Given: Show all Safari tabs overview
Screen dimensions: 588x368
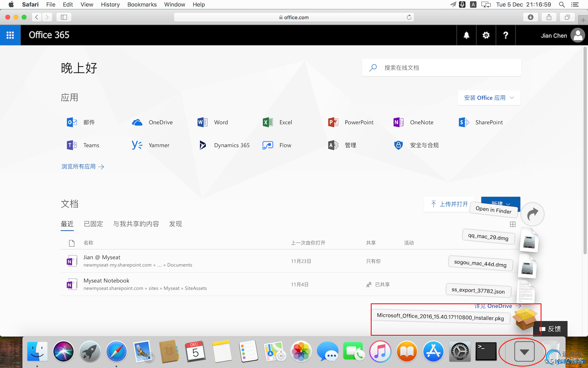Looking at the screenshot, I should (x=567, y=17).
